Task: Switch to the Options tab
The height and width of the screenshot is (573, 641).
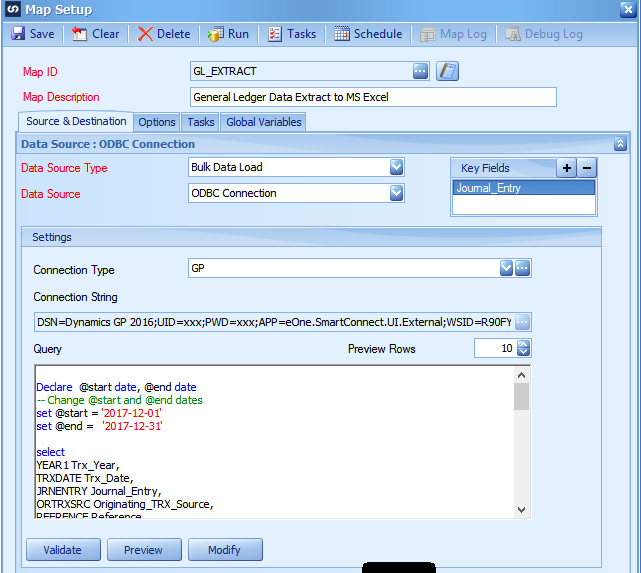Action: [157, 122]
